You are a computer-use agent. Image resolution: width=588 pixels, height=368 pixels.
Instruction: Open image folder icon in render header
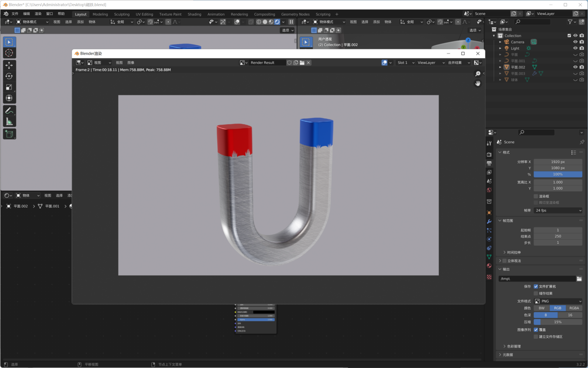(302, 63)
